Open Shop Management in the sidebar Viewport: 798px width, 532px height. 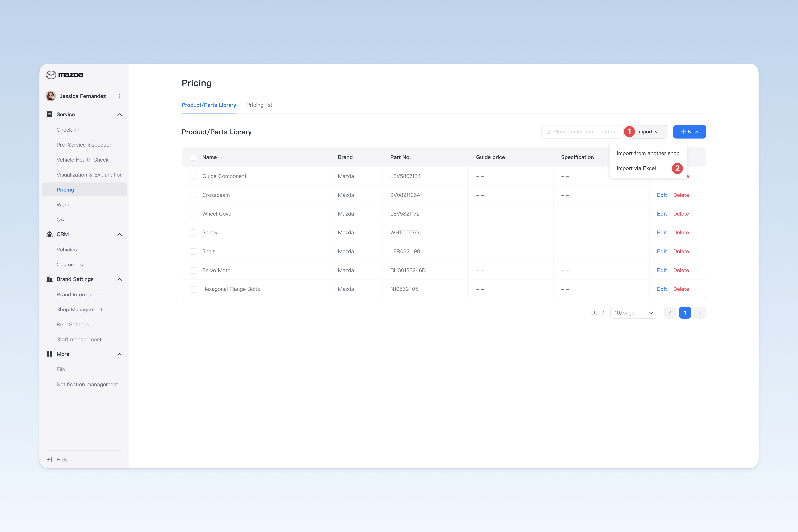click(x=79, y=309)
